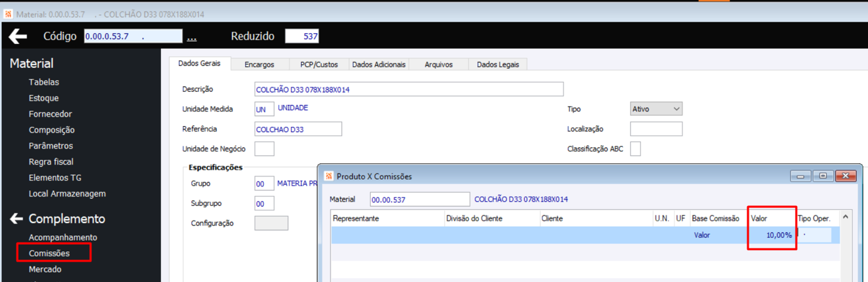
Task: Open Local Armazenagem in the sidebar
Action: tap(67, 193)
